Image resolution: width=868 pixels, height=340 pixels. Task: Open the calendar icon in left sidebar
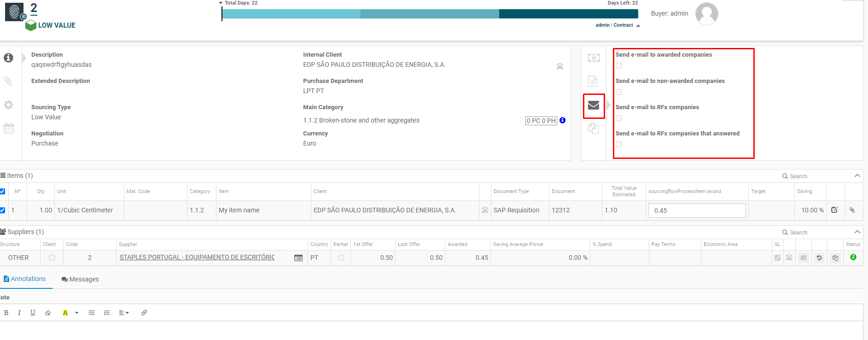pos(9,129)
